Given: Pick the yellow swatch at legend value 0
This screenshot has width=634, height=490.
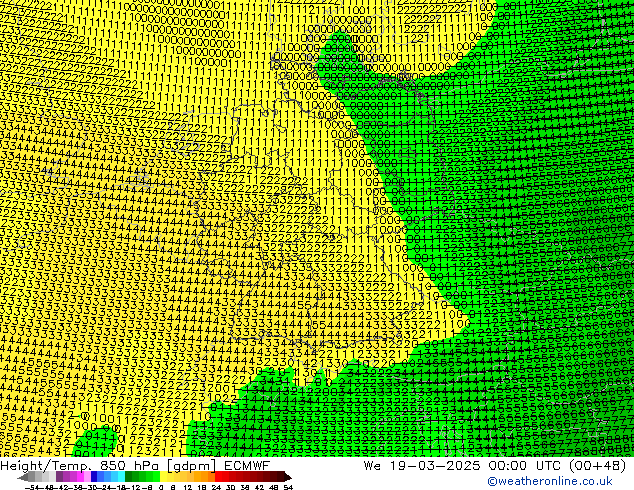Looking at the screenshot, I should click(x=163, y=477).
